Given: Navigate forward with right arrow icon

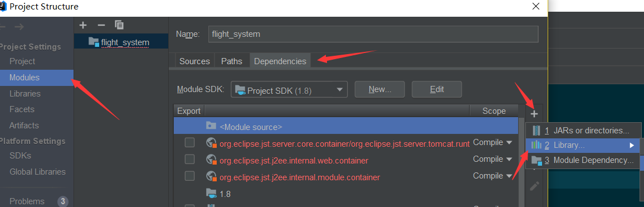Looking at the screenshot, I should pyautogui.click(x=19, y=27).
